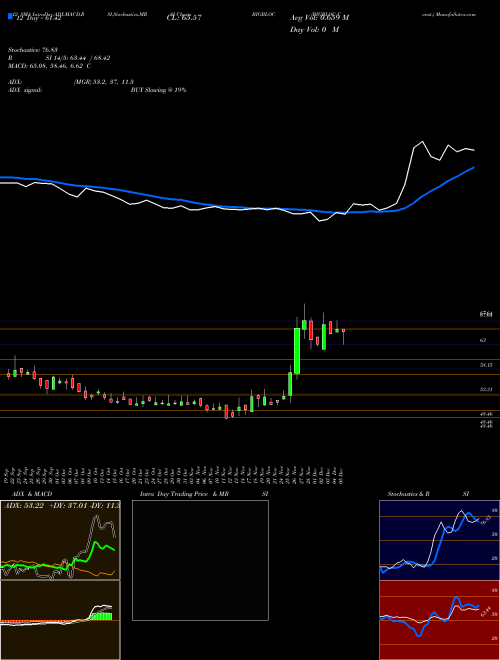
Task: Open the MACD histogram chart panel
Action: [60, 620]
